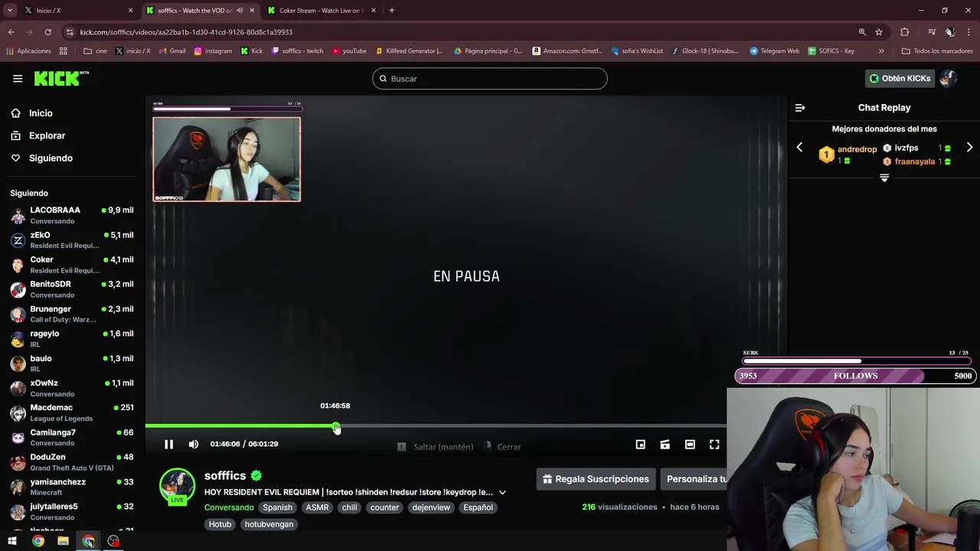Click the Buscar search field
Viewport: 980px width, 551px height.
click(x=490, y=79)
